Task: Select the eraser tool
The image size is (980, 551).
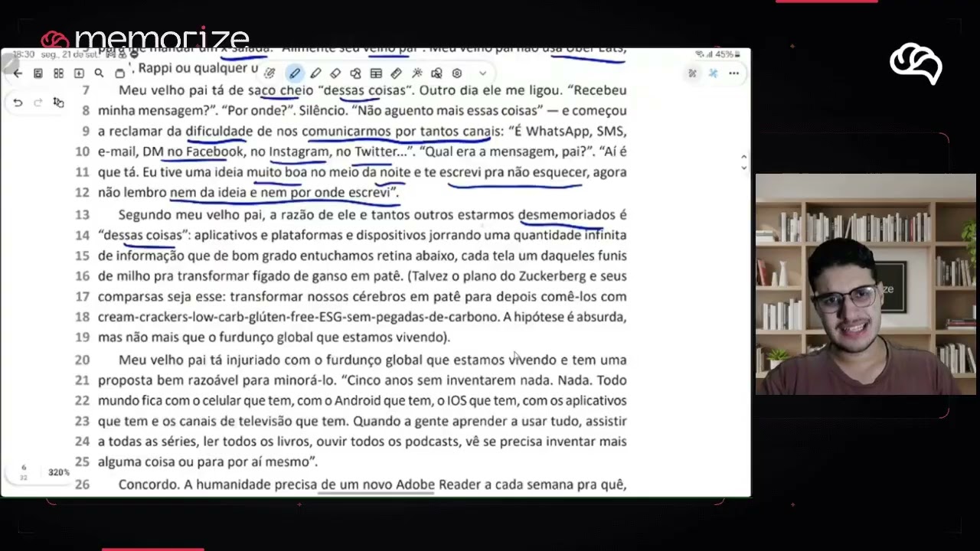Action: click(335, 73)
